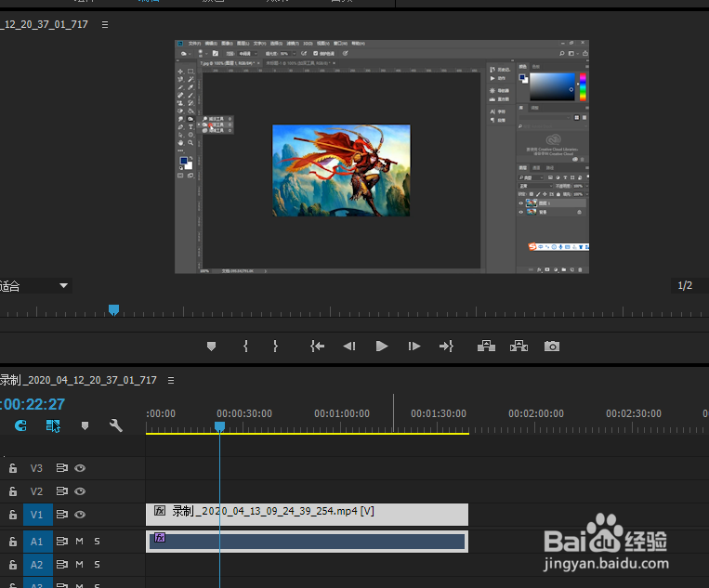The width and height of the screenshot is (709, 588).
Task: Select the audio clip on A1
Action: [x=307, y=542]
